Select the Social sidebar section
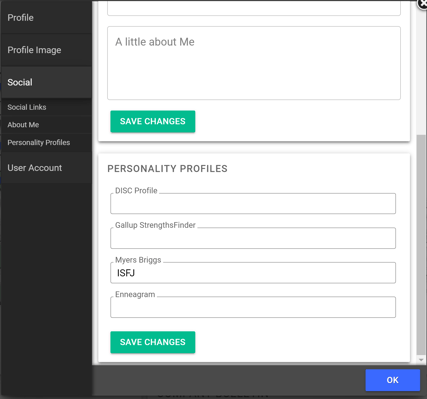Screen dimensions: 427x399 [46, 82]
